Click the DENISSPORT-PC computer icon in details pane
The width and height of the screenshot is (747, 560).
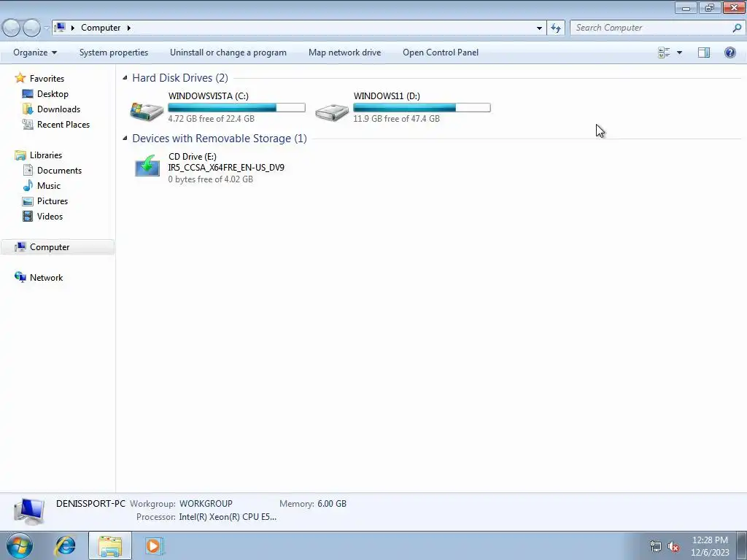(28, 511)
